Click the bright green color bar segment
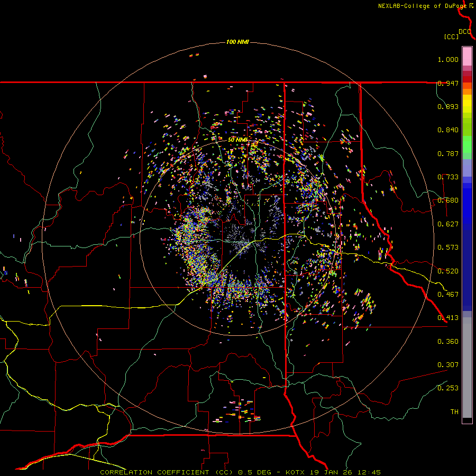The height and width of the screenshot is (476, 476). point(467,144)
